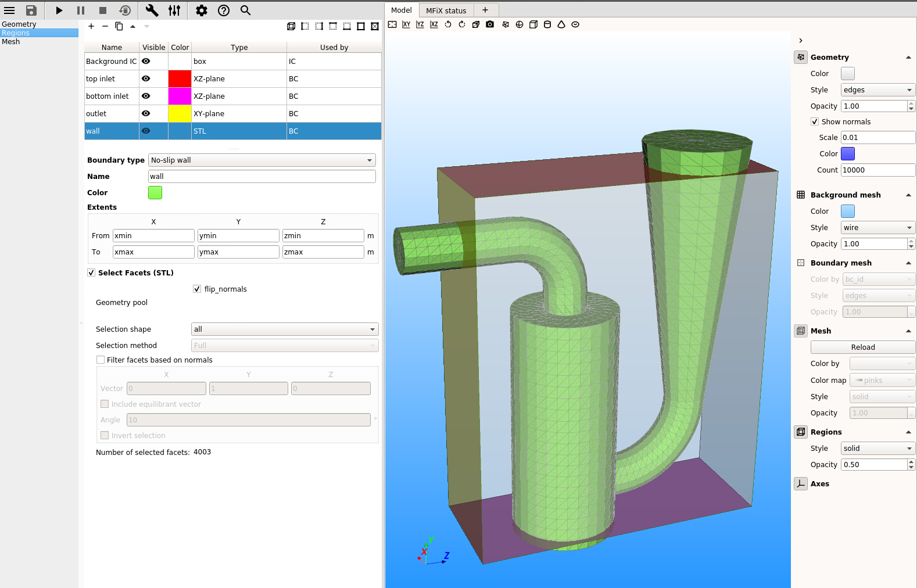
Task: Switch to the MFiX status tab
Action: click(446, 10)
